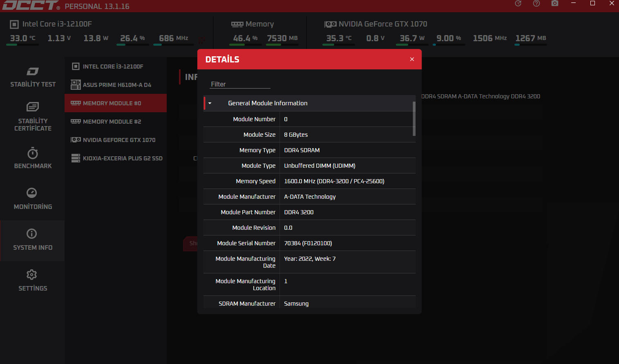
Task: Select Memory Module #2 entry
Action: [116, 122]
